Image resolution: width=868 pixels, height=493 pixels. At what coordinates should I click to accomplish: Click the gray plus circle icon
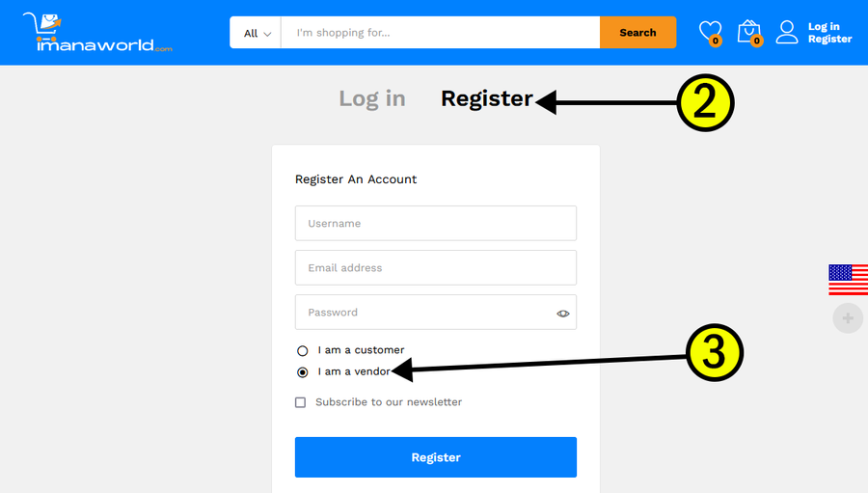(848, 318)
